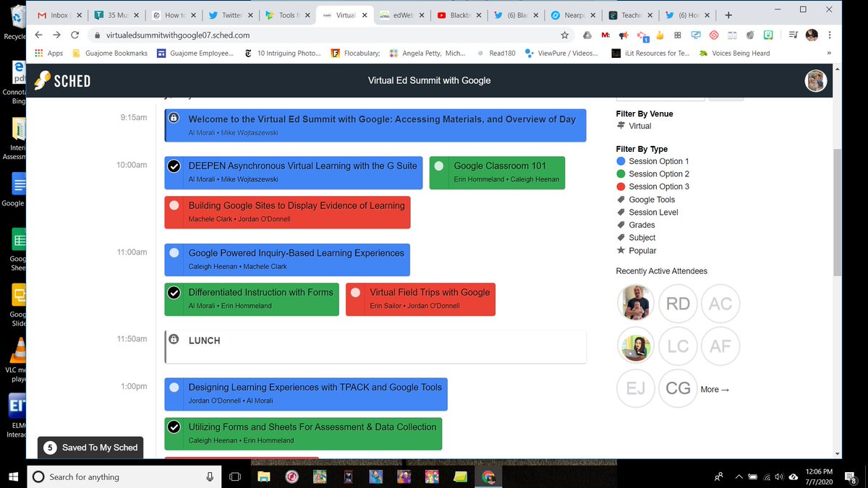Uncheck Utilizing Forms and Sheets session

(174, 427)
